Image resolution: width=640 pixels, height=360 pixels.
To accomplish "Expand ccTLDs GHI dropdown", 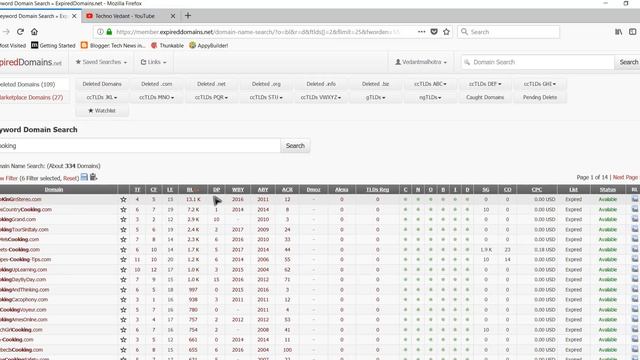I will 540,84.
